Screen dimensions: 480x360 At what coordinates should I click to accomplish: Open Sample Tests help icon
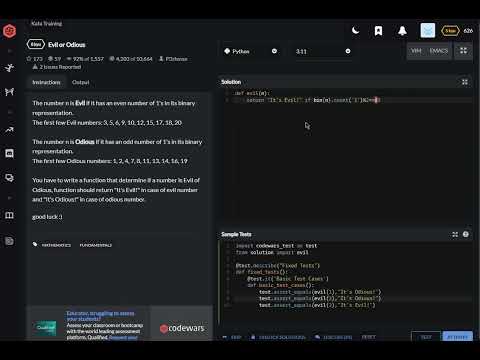pyautogui.click(x=466, y=234)
